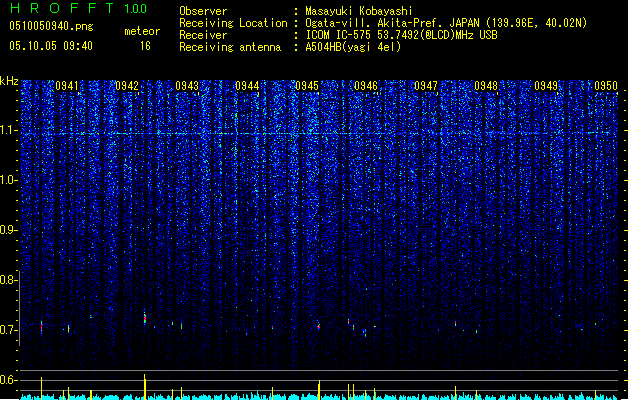
Task: Click the HROFFT 1.0.0 title text
Action: point(78,8)
